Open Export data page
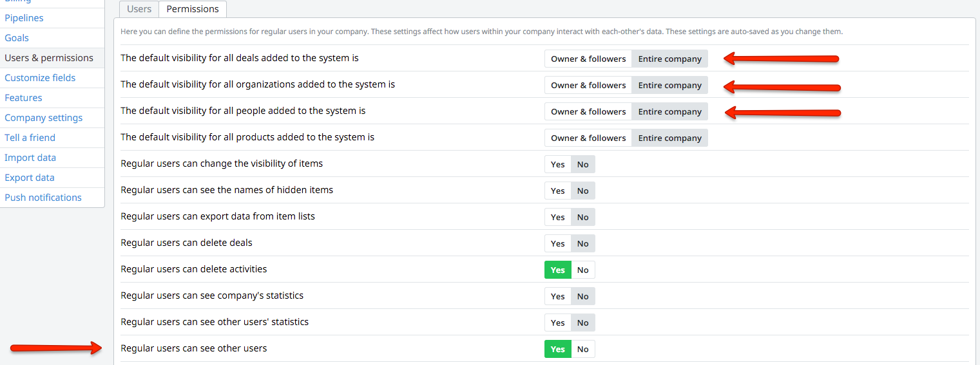This screenshot has width=980, height=365. pos(52,178)
